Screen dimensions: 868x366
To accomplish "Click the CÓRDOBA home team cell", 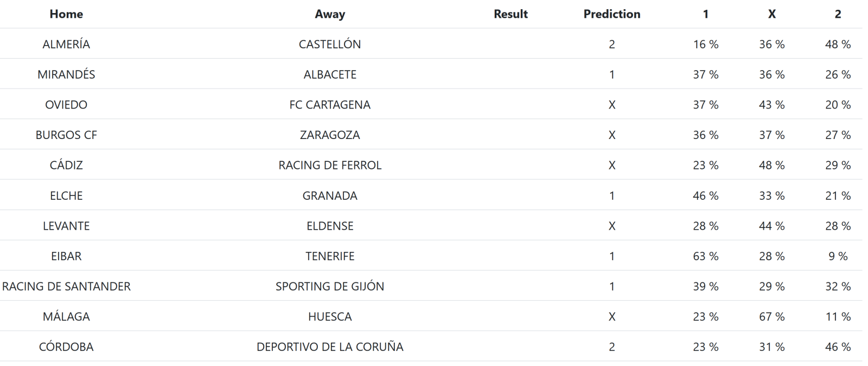I will 66,347.
